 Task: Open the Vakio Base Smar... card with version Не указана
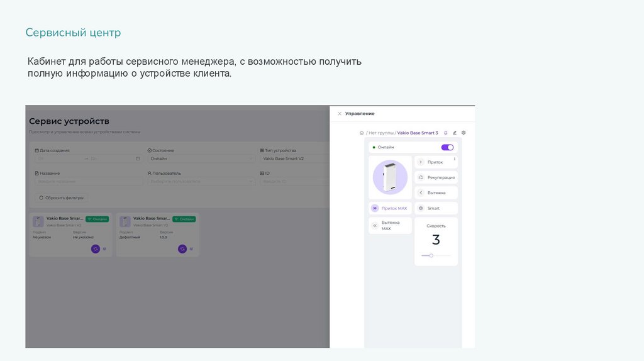pyautogui.click(x=70, y=235)
